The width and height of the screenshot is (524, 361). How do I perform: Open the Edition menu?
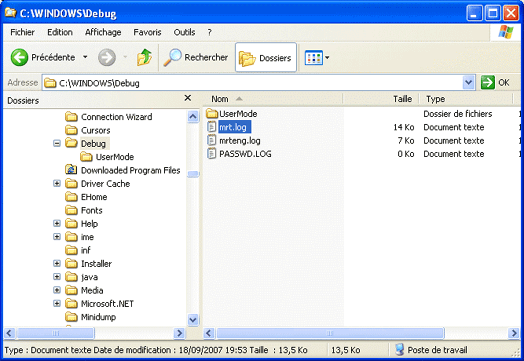[60, 32]
